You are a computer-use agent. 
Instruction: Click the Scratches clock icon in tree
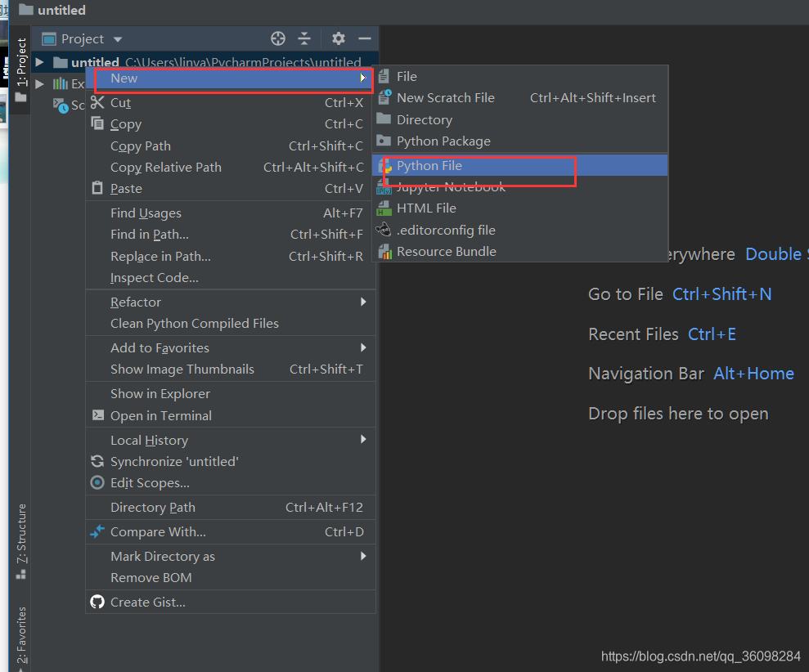click(61, 105)
